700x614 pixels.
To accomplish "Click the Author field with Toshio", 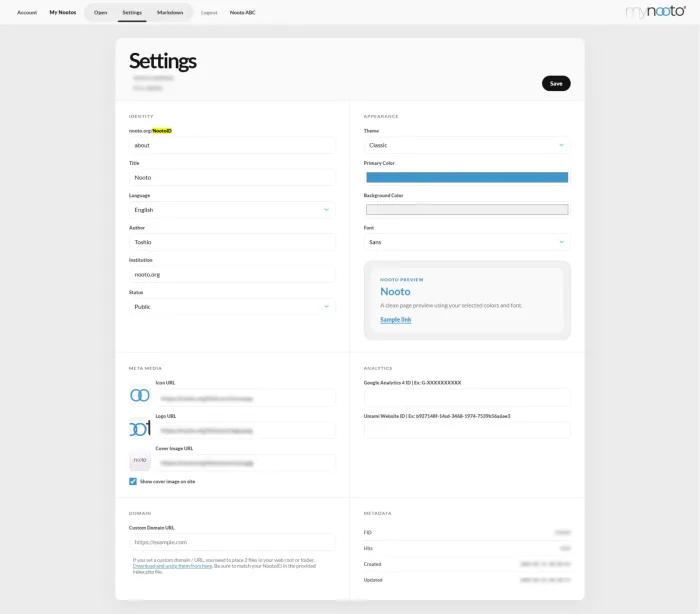I will [x=232, y=242].
